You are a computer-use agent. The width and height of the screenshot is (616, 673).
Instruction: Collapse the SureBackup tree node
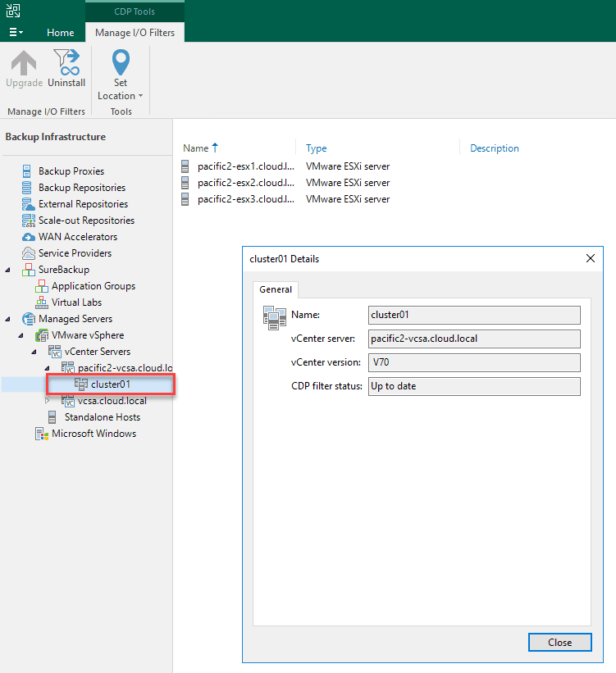click(x=7, y=270)
